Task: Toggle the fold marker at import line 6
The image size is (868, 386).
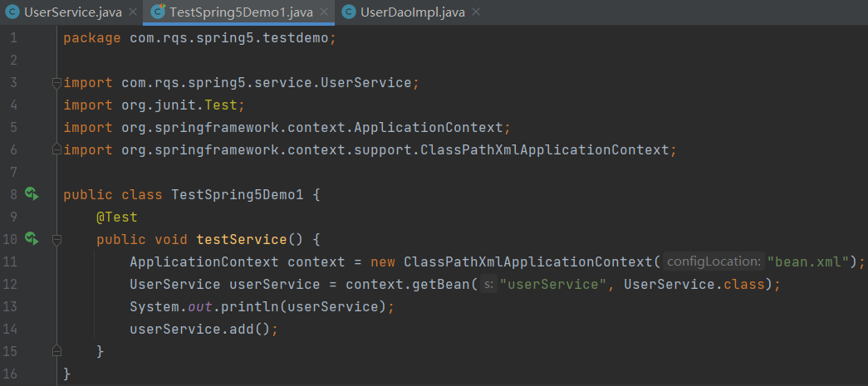Action: [x=56, y=150]
